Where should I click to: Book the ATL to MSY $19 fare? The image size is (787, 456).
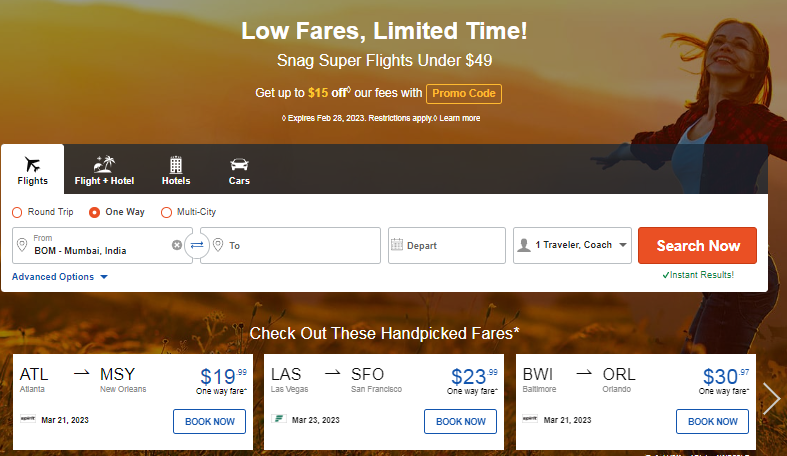click(209, 421)
